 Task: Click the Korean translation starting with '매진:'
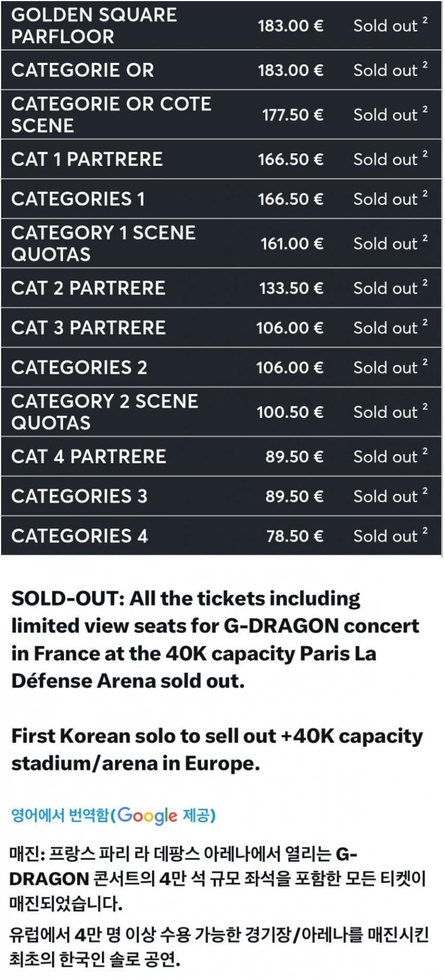click(x=217, y=878)
